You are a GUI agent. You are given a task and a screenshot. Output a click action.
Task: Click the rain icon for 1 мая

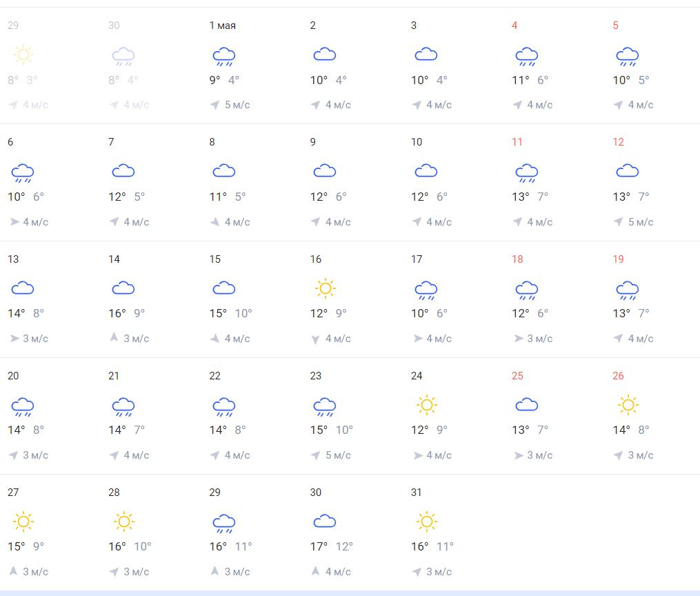point(223,55)
